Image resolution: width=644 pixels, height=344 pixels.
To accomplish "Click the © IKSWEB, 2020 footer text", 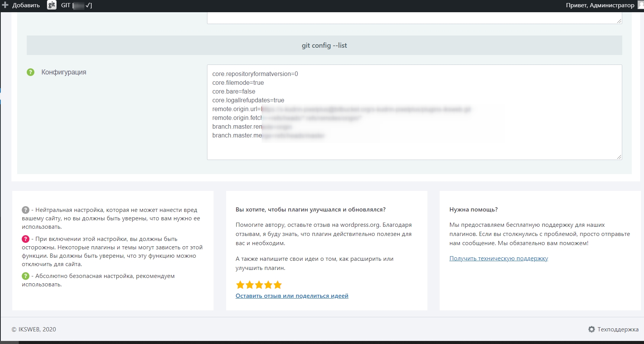I will tap(34, 329).
